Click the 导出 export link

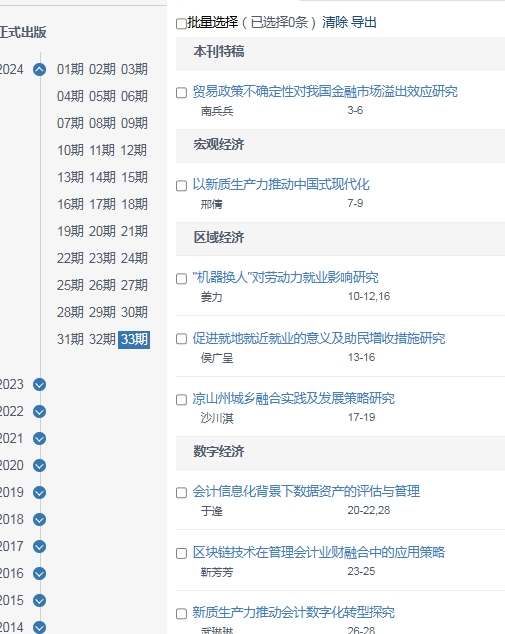point(363,22)
